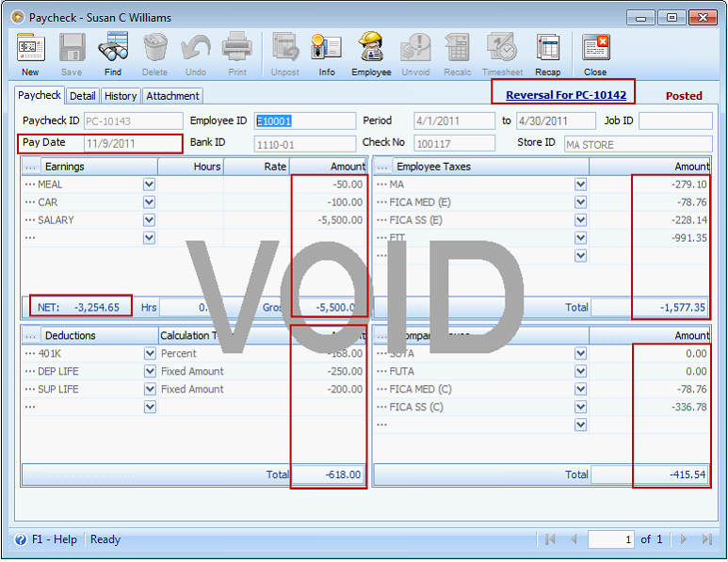Select the FIT tax amount -991.35

pyautogui.click(x=649, y=238)
